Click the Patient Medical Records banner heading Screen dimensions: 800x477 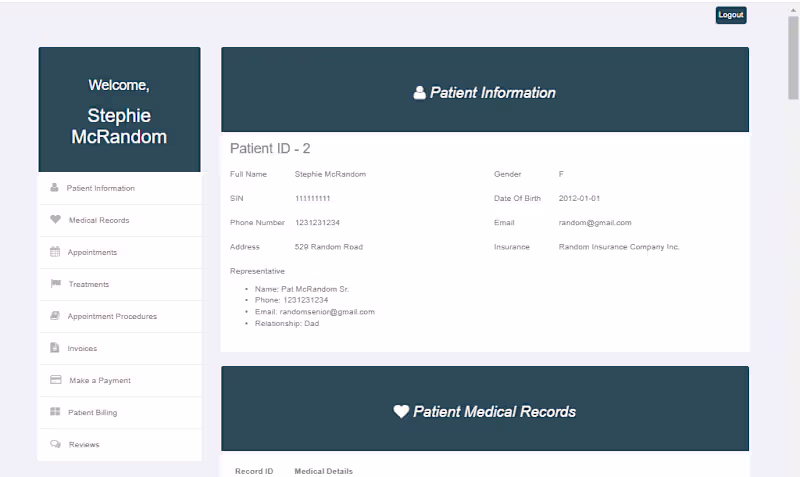(x=494, y=411)
